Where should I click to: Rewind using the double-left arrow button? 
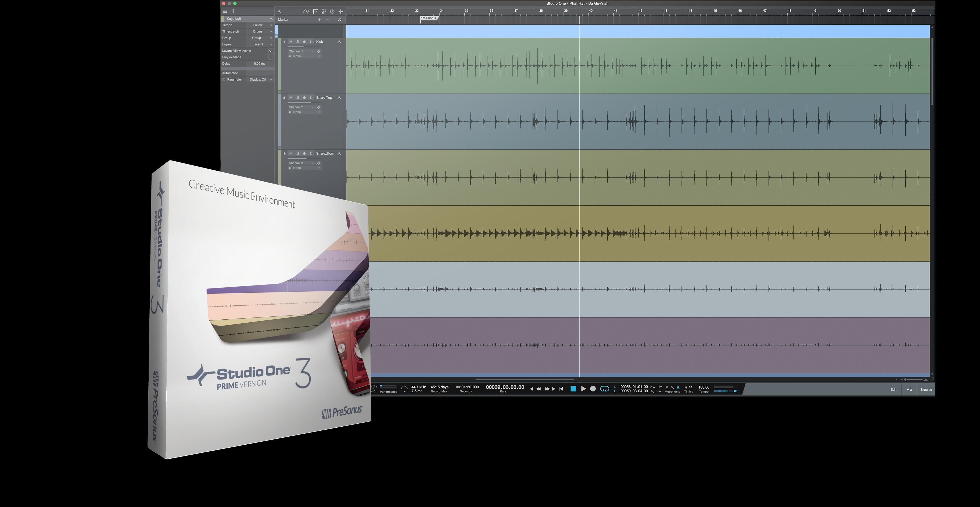coord(539,389)
